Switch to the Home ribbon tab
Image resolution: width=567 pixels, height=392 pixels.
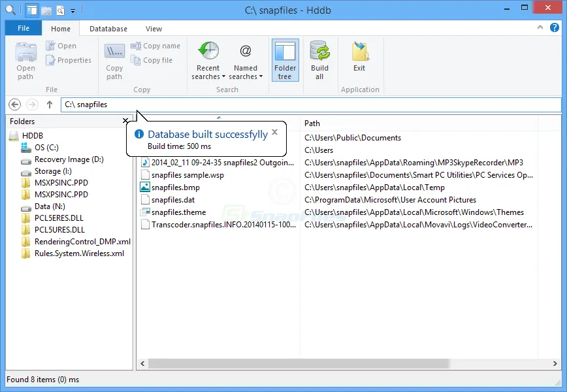(x=60, y=29)
